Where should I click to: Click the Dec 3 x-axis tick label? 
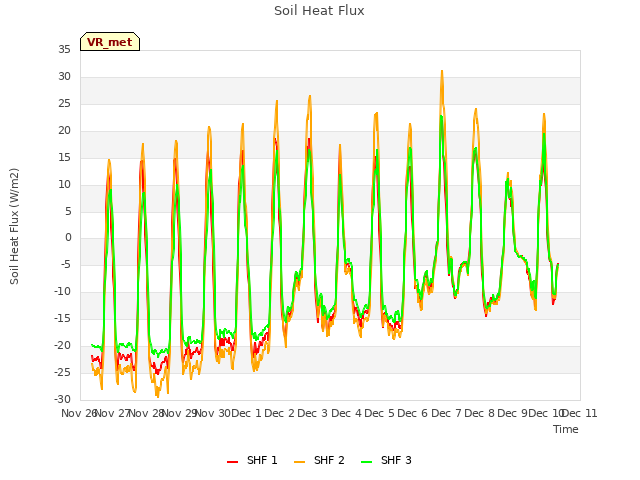(313, 413)
